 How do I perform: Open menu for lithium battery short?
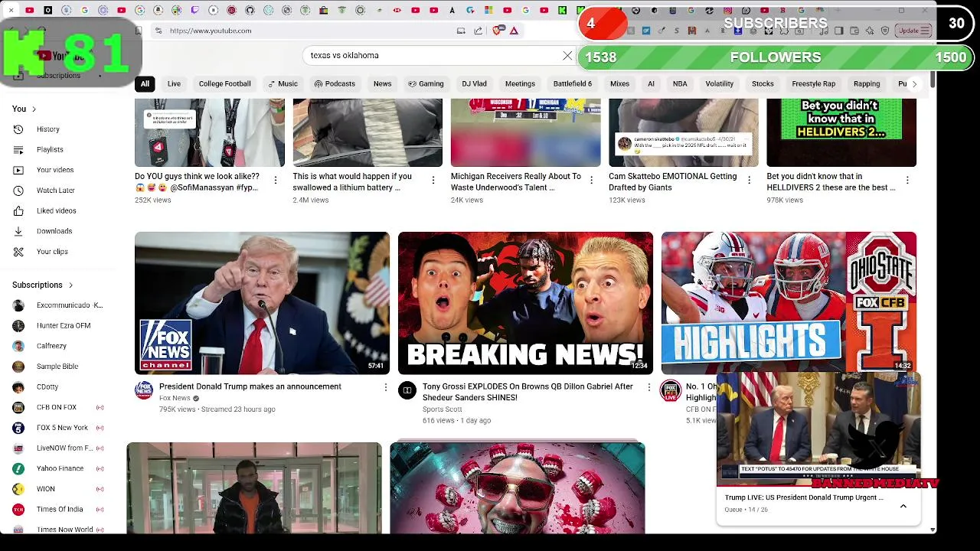pos(433,180)
